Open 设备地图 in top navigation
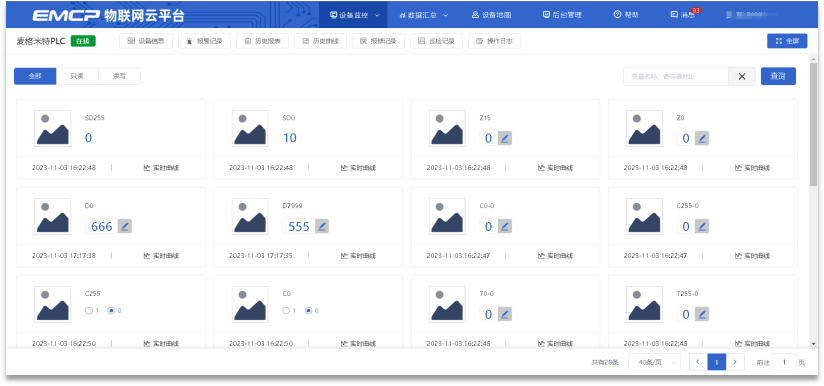The width and height of the screenshot is (824, 386). point(491,15)
